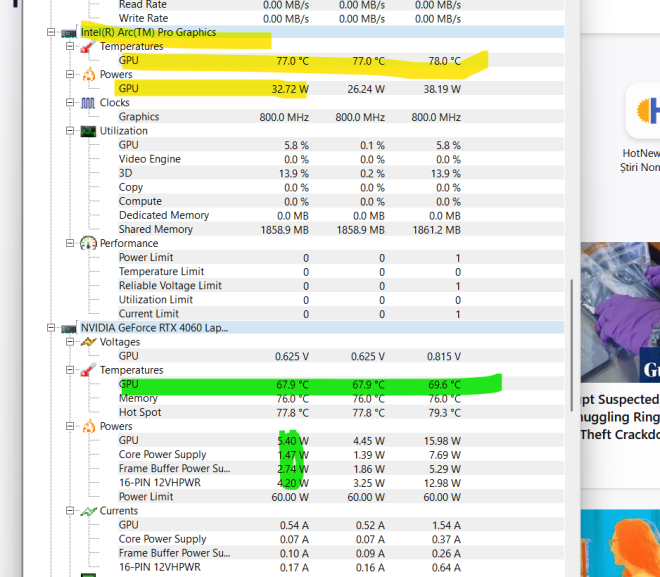Click the Performance gauge icon
Screen dimensions: 660x577
pos(87,243)
